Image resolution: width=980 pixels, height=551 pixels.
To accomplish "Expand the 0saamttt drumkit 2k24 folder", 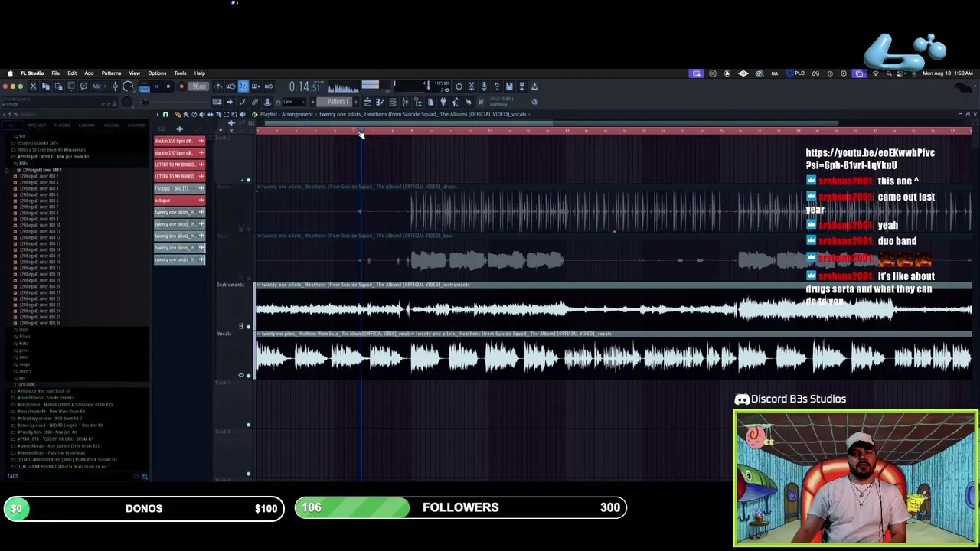I will pyautogui.click(x=35, y=143).
